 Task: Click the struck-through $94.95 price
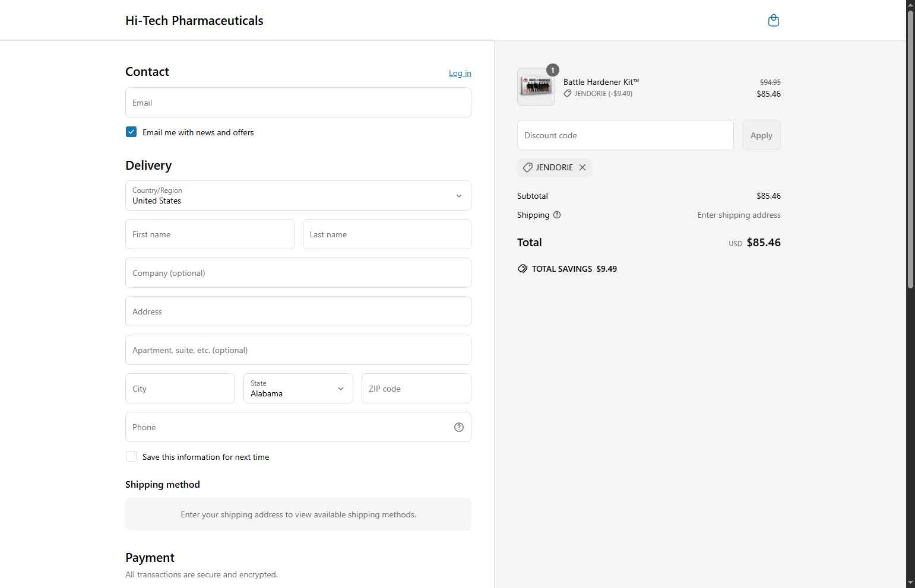tap(770, 82)
